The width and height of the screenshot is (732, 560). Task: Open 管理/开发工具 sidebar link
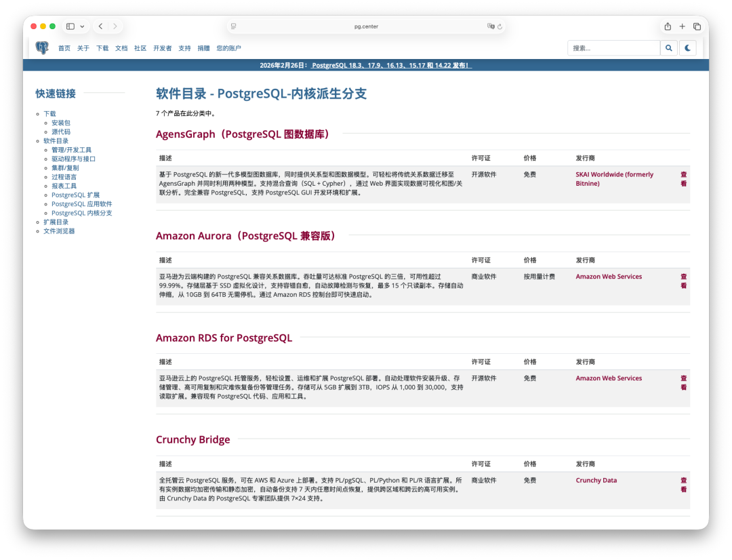coord(71,150)
